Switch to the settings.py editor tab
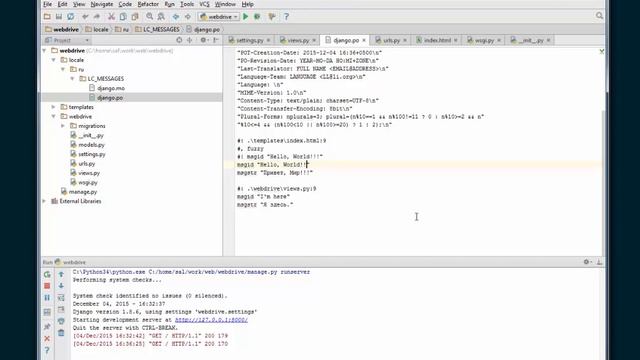 pos(249,40)
